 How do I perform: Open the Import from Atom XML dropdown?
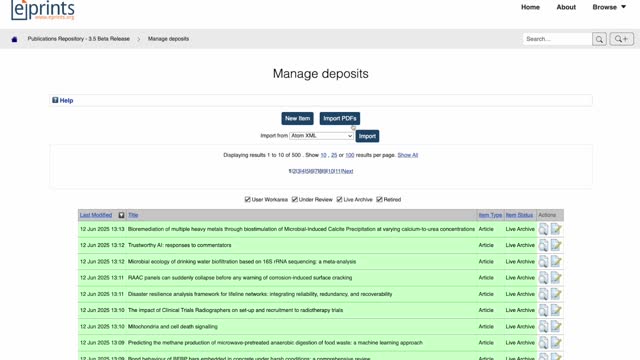pyautogui.click(x=321, y=136)
